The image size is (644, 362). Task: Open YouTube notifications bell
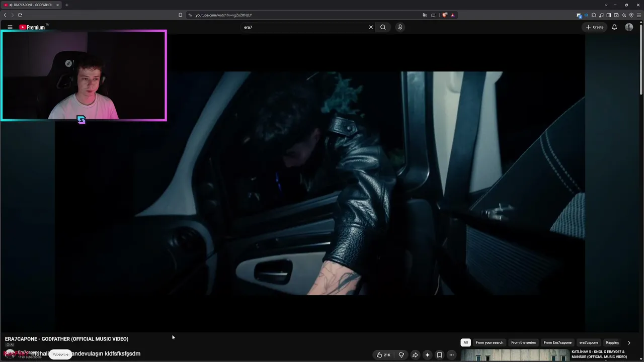tap(614, 27)
